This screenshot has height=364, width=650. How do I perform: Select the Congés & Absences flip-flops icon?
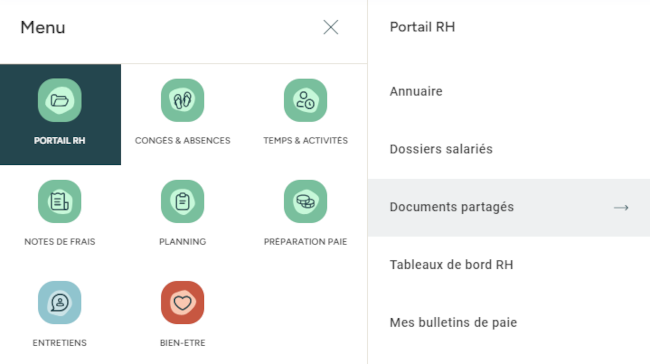(182, 100)
